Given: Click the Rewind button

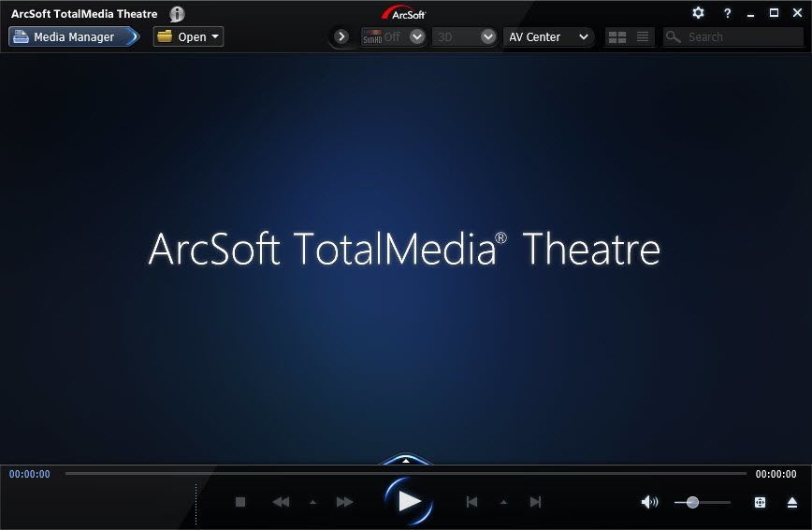Looking at the screenshot, I should 281,502.
